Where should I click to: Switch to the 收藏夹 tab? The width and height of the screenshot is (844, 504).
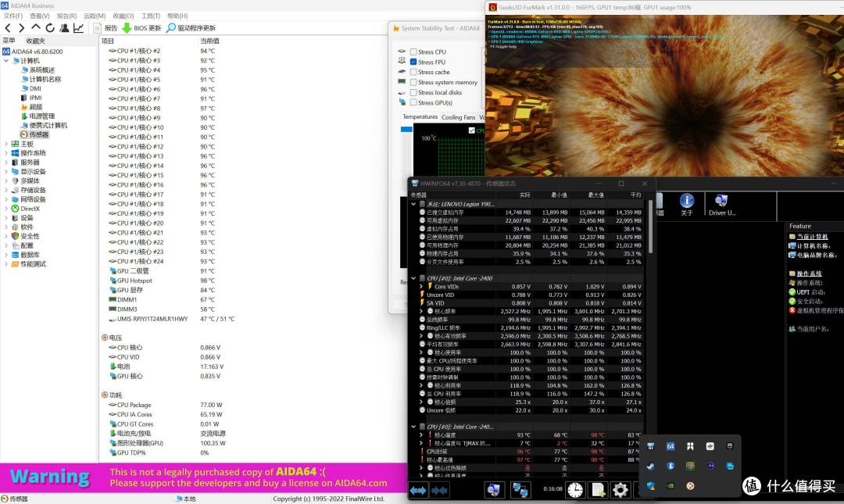(35, 41)
